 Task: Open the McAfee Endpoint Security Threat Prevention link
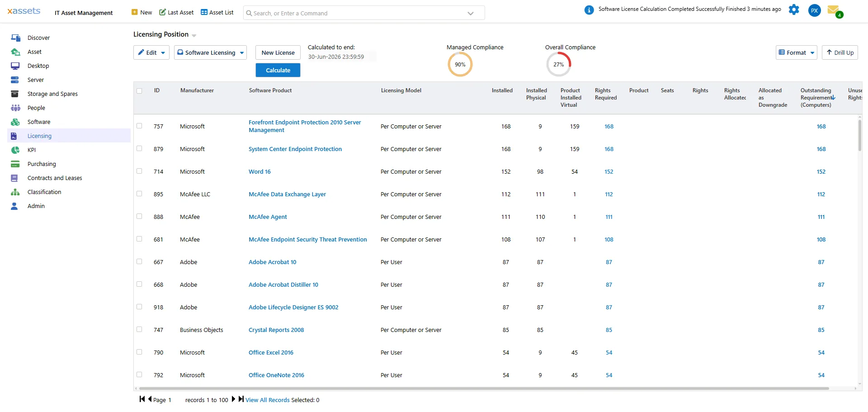(308, 240)
